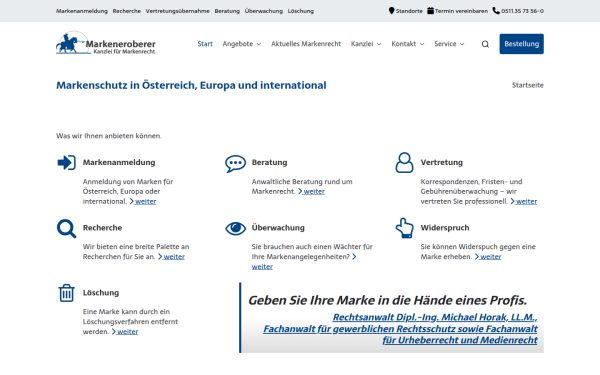The image size is (600, 375).
Task: Open the search magnifier icon in header
Action: 485,44
